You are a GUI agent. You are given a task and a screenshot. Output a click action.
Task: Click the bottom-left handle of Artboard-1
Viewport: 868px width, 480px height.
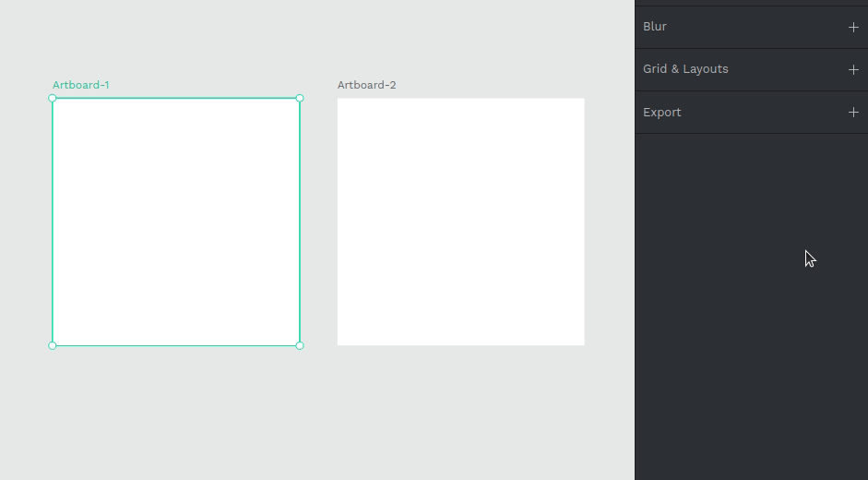pyautogui.click(x=53, y=345)
